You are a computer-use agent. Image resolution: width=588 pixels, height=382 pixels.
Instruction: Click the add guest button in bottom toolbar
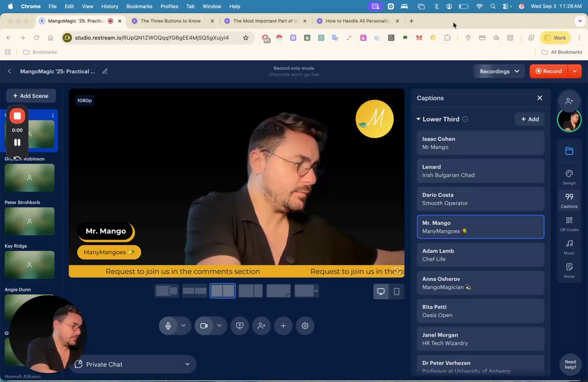(x=261, y=325)
